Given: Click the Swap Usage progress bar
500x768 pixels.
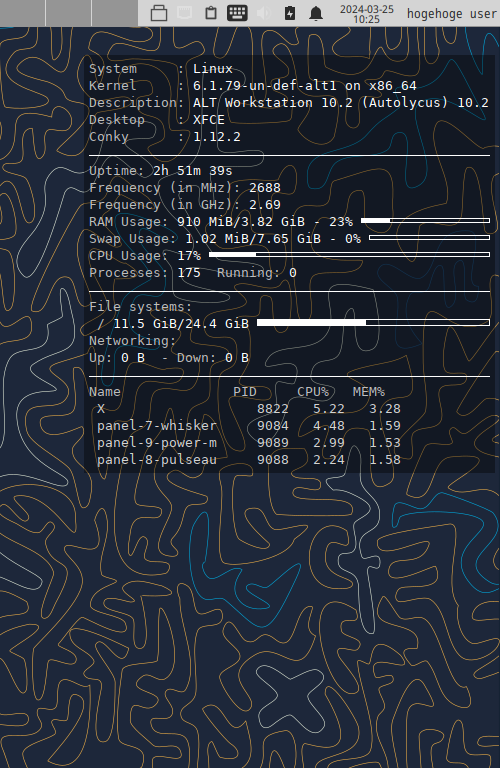Looking at the screenshot, I should [x=429, y=238].
